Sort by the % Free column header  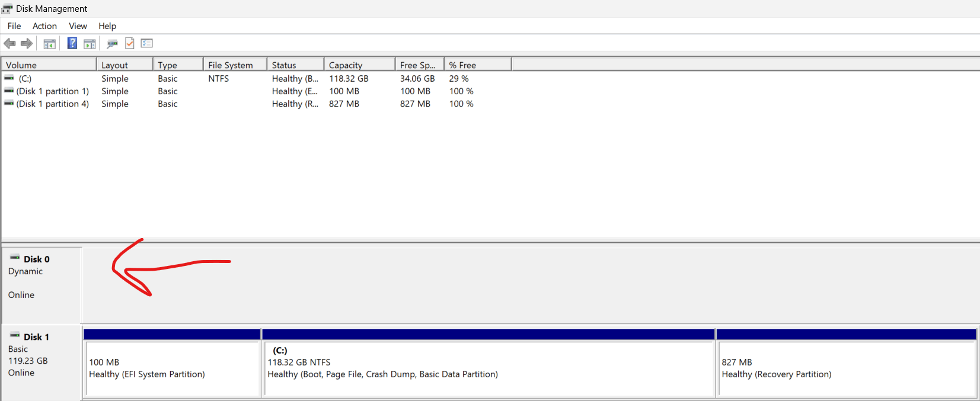(x=477, y=65)
